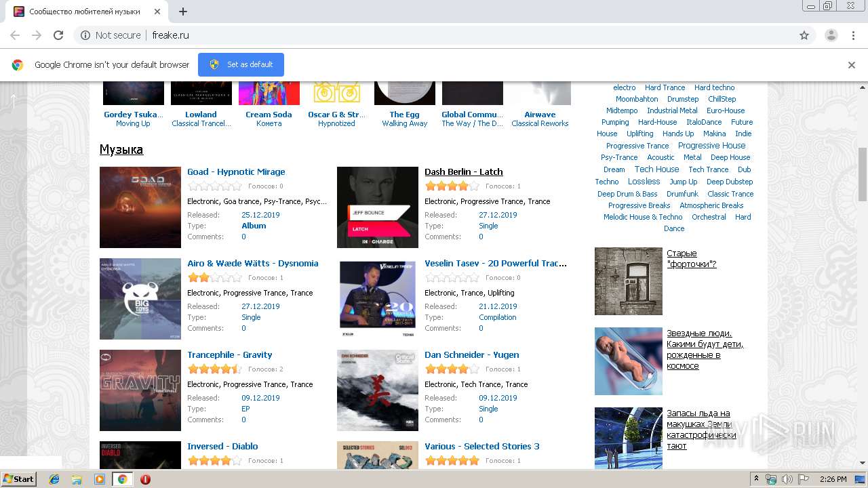Viewport: 868px width, 488px height.
Task: Open a new tab with plus button
Action: click(183, 12)
